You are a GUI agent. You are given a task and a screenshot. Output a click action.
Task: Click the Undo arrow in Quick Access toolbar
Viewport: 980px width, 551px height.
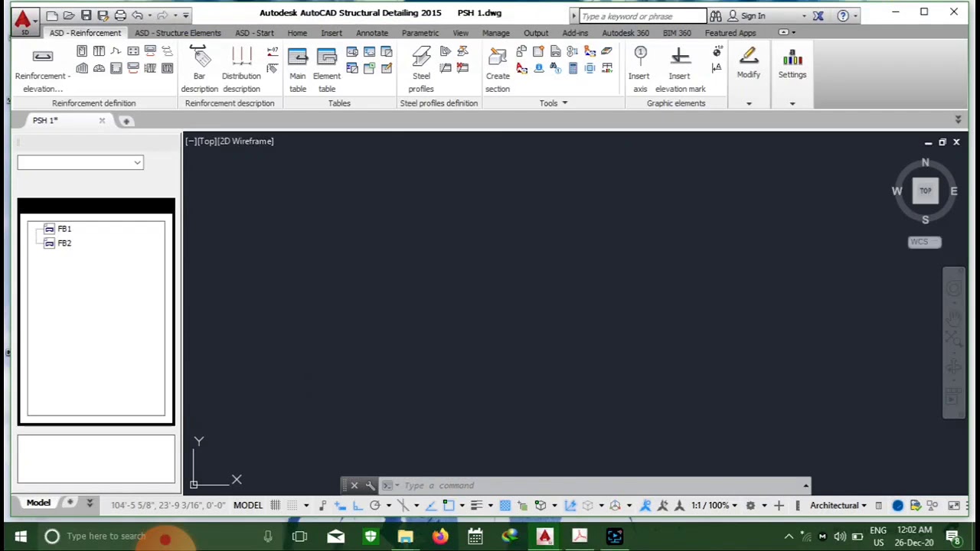pos(137,15)
